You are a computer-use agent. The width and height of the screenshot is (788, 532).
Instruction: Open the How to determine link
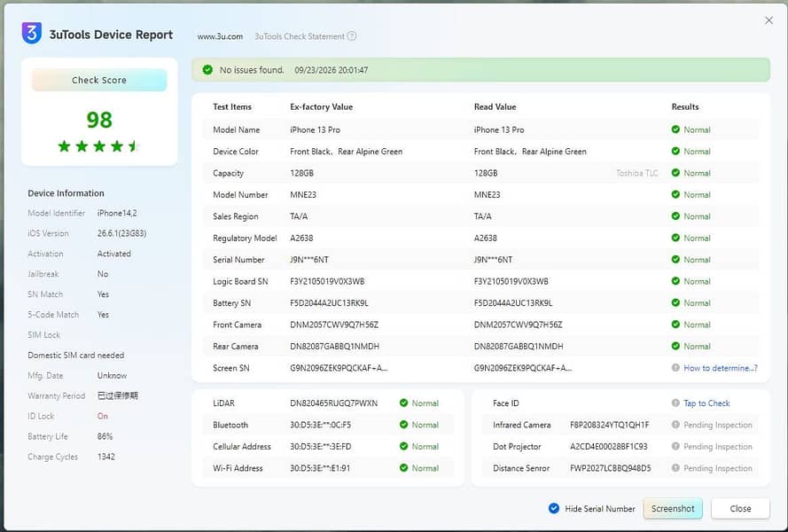(x=720, y=368)
